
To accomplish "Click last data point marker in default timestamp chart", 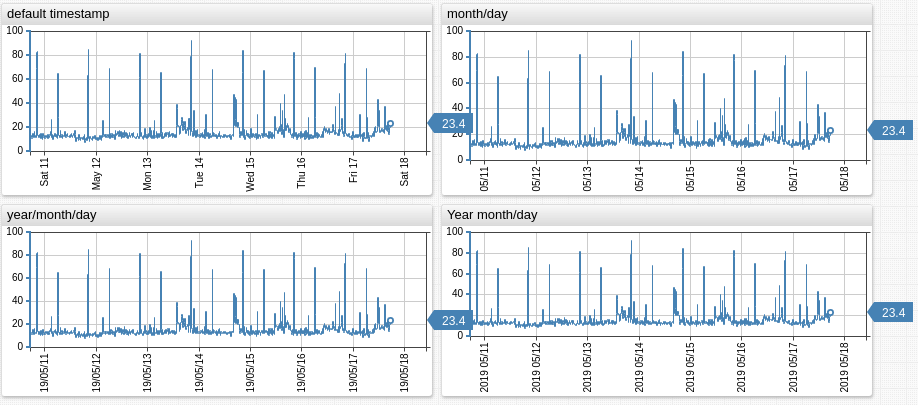I will click(390, 124).
